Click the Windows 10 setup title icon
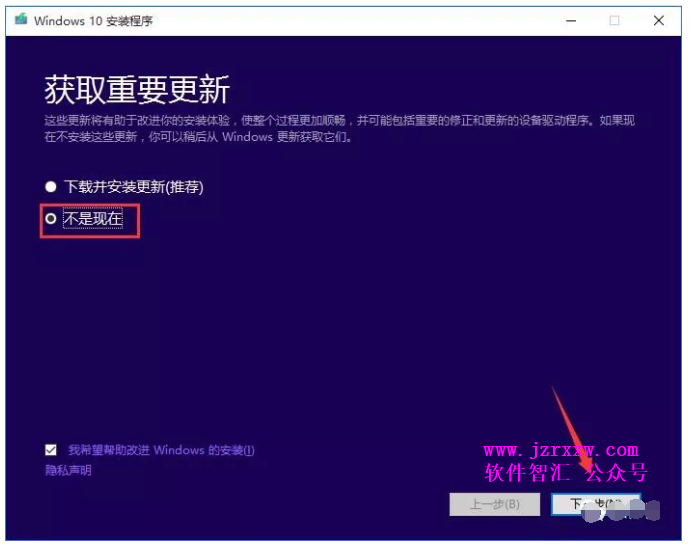693x546 pixels. coord(21,20)
